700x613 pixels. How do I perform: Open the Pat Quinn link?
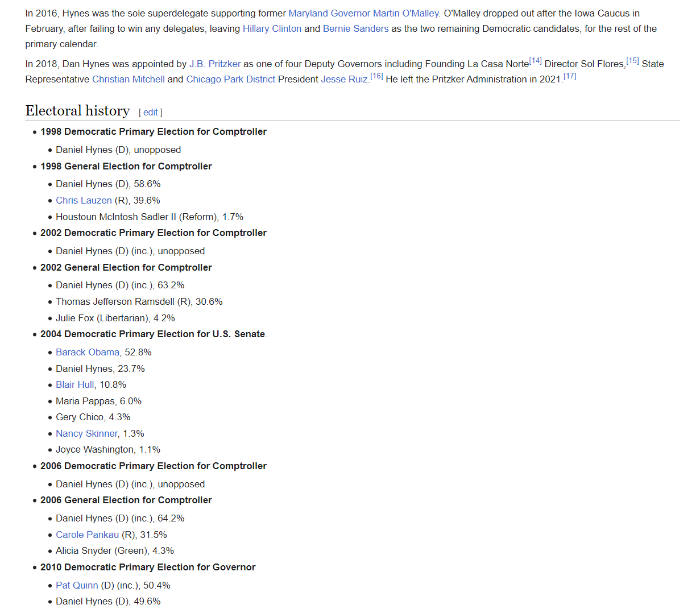tap(77, 585)
